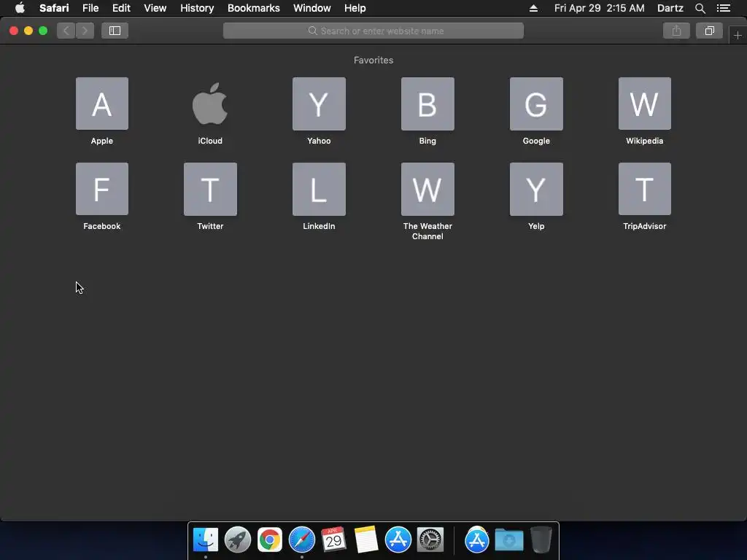Open the Apple favorite tile
Viewport: 747px width, 560px height.
[102, 104]
